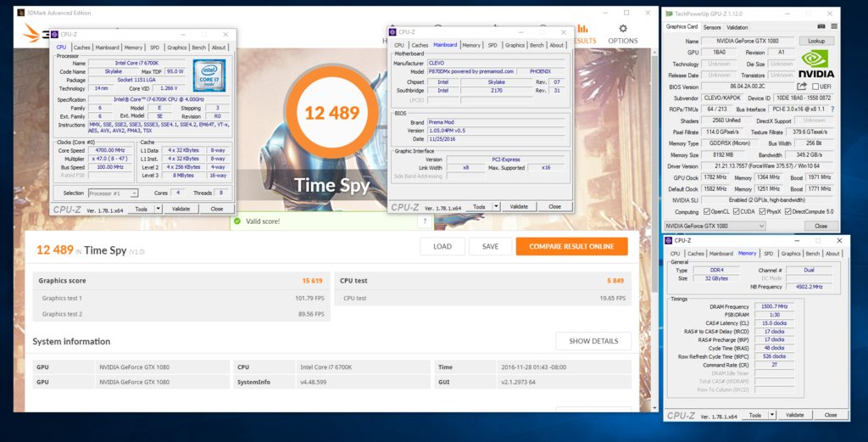Viewport: 868px width, 442px height.
Task: Open the Caches tab in the CPU-Z Processor window
Action: click(x=81, y=48)
